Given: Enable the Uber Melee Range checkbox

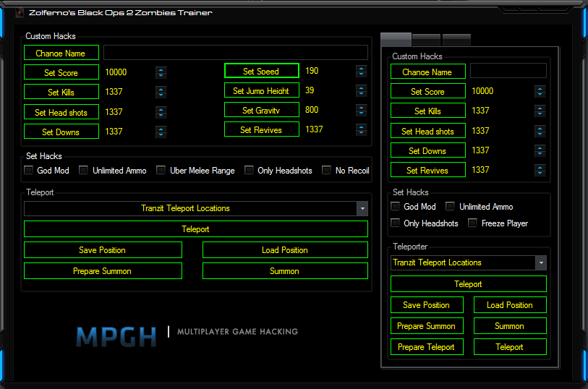Looking at the screenshot, I should [161, 171].
